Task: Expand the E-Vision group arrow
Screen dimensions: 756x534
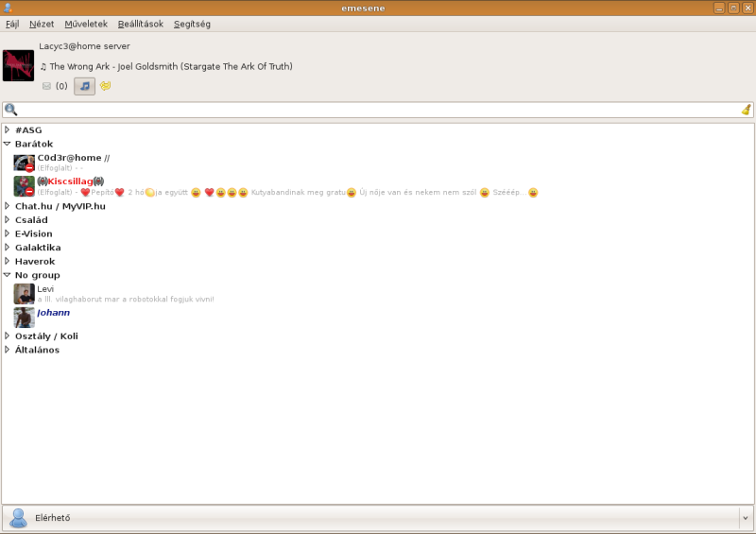Action: click(7, 233)
